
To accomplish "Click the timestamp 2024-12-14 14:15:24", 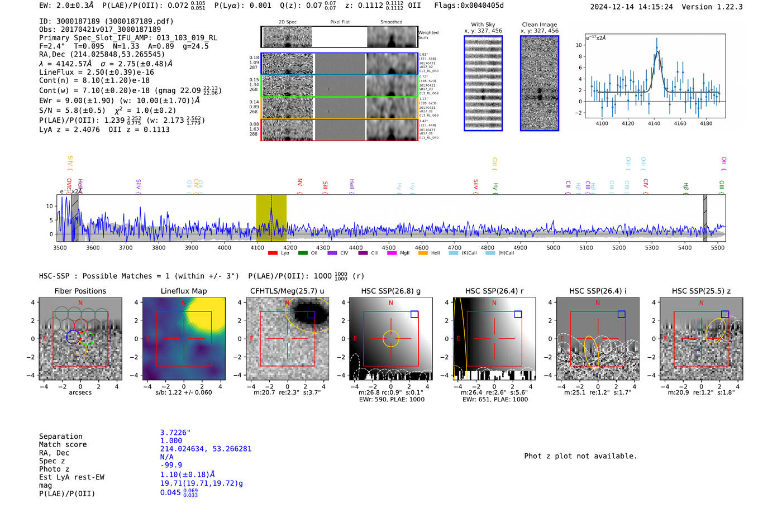I will pos(632,7).
